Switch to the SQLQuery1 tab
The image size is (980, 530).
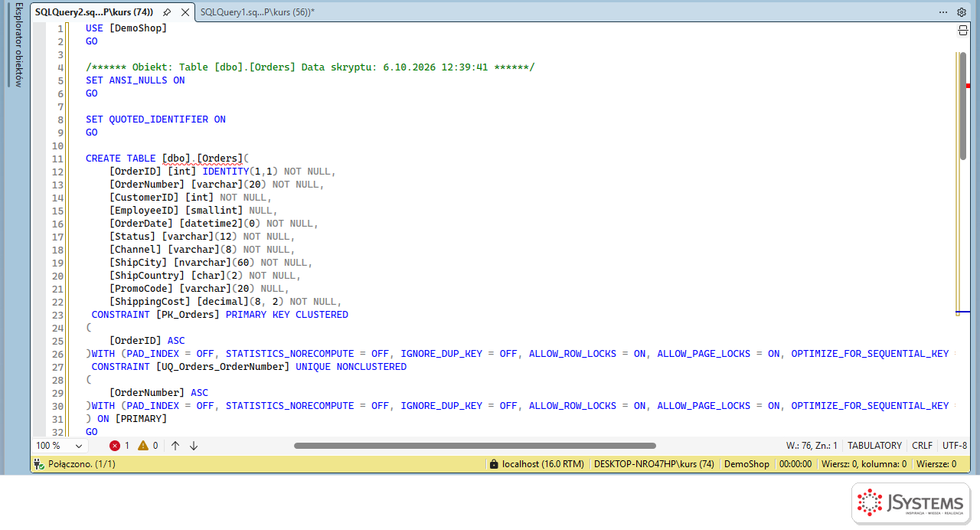(x=257, y=12)
